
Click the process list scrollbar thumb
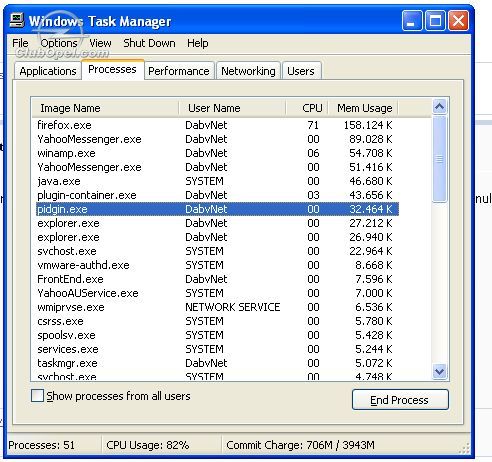point(439,159)
